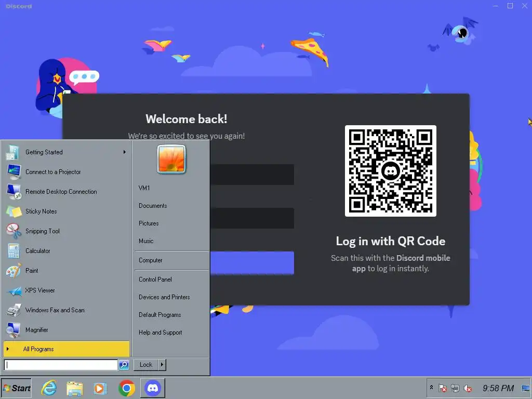
Task: Open the Snipping Tool
Action: click(66, 231)
